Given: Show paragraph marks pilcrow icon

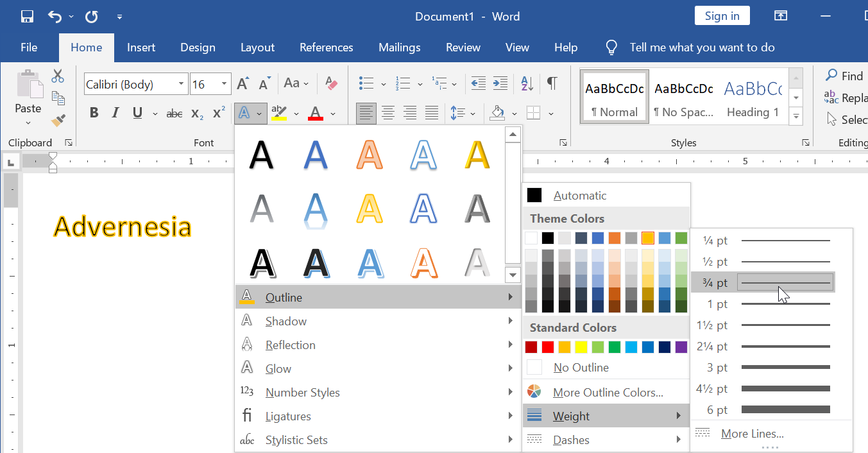Looking at the screenshot, I should [552, 83].
